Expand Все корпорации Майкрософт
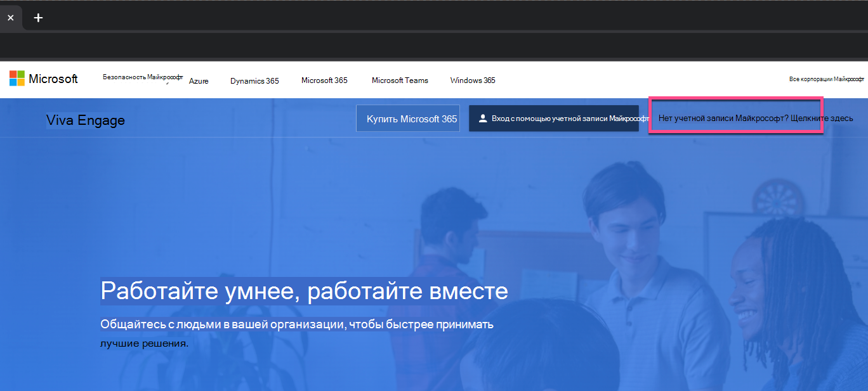This screenshot has height=391, width=868. point(827,79)
